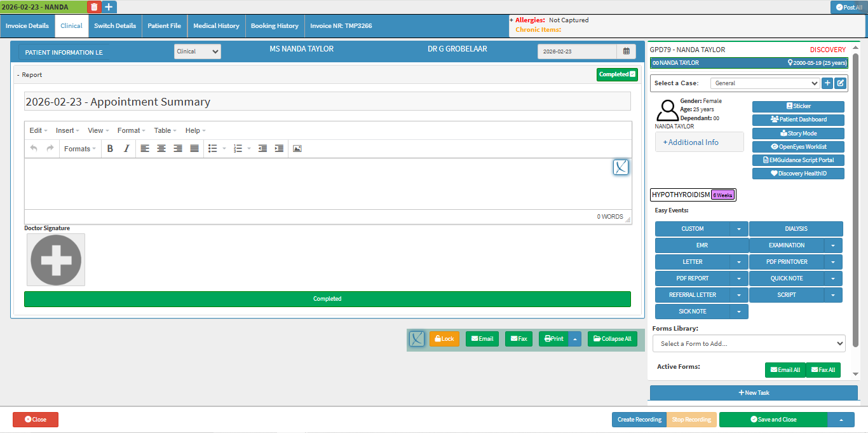The image size is (868, 433).
Task: Click the Sticker button
Action: (798, 106)
